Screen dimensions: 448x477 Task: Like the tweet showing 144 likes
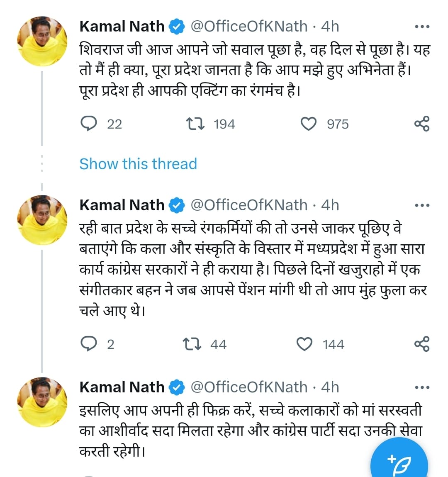coord(306,343)
